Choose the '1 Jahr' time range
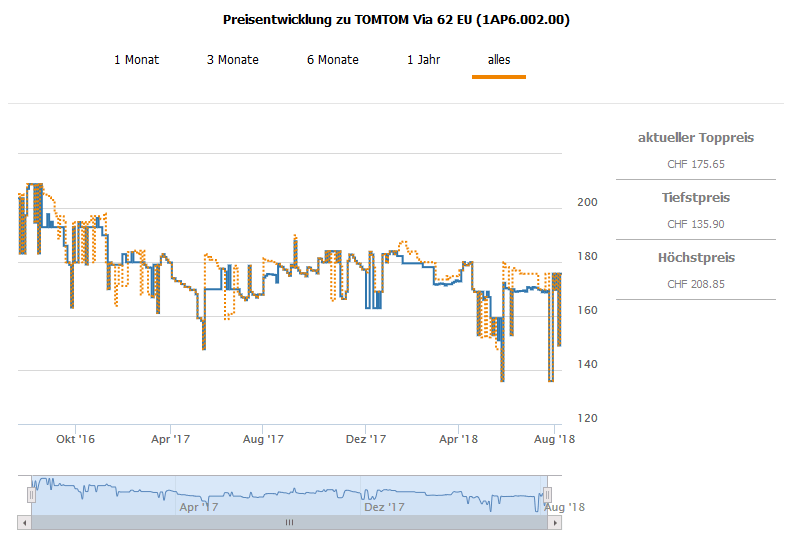Screen dimensions: 790x541 click(x=423, y=60)
